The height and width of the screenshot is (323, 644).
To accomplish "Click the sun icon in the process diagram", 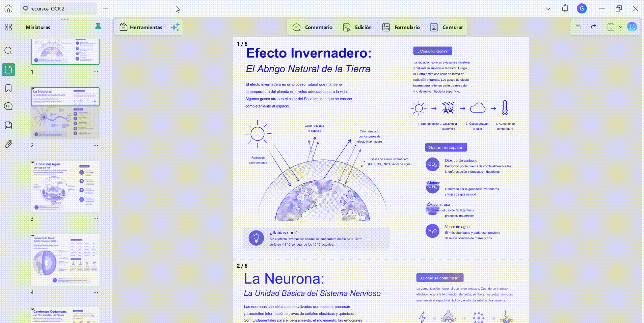I will click(419, 108).
